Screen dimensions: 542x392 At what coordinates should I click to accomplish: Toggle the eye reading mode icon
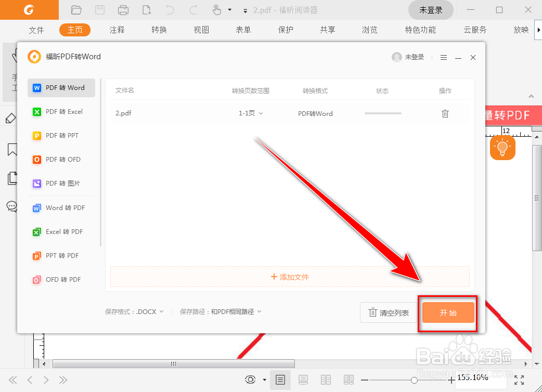coord(250,380)
